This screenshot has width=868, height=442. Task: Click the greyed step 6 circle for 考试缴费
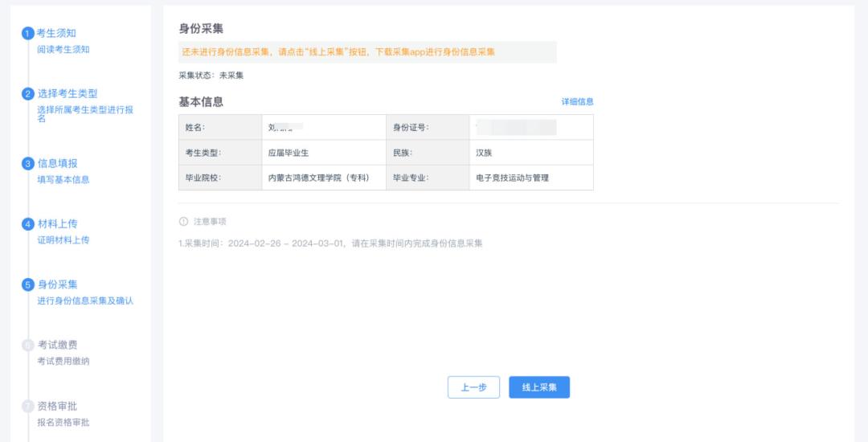(x=27, y=346)
